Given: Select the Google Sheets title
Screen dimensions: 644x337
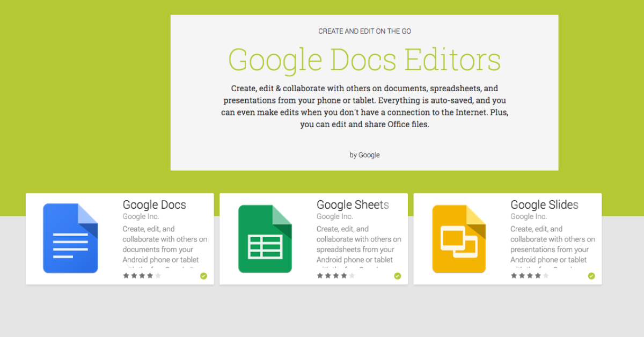Looking at the screenshot, I should pyautogui.click(x=353, y=204).
